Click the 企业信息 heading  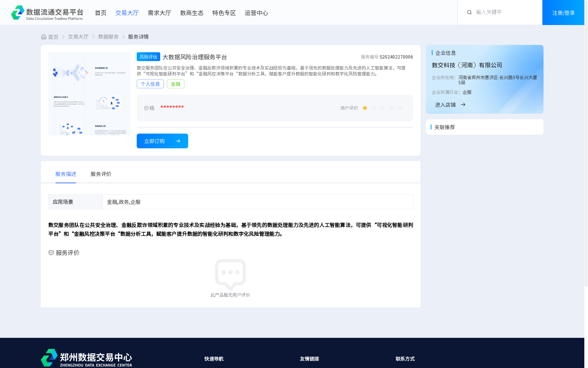446,53
